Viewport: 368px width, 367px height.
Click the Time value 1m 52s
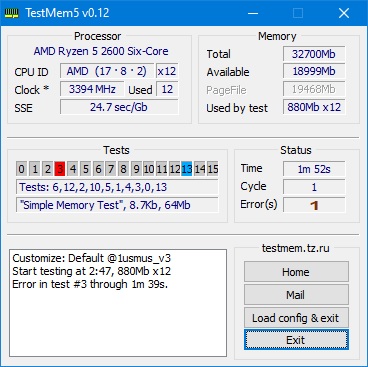(x=314, y=169)
